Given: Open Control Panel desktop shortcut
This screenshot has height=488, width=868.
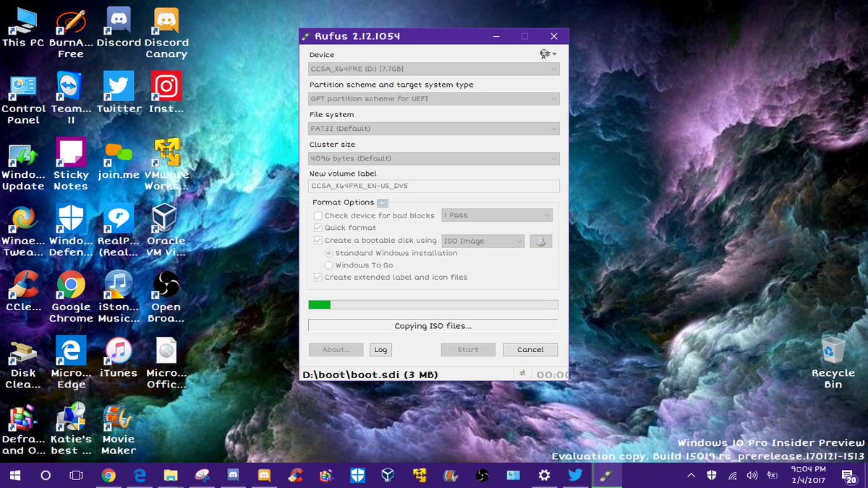Looking at the screenshot, I should click(x=23, y=99).
